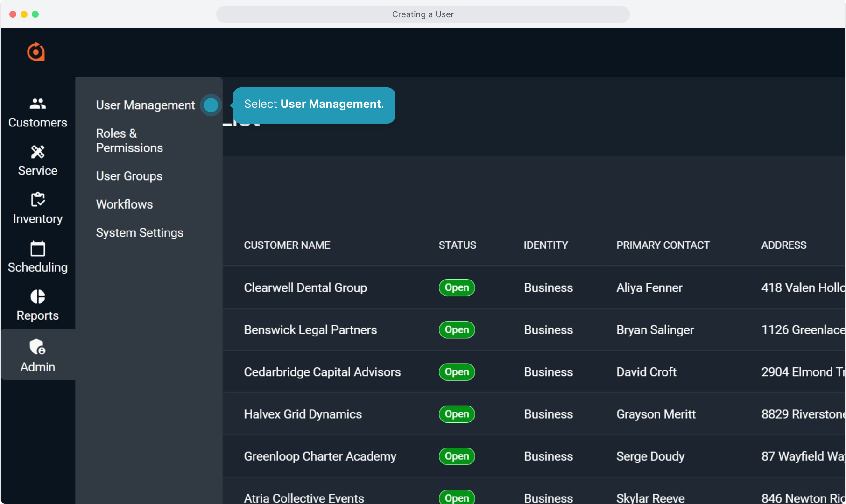Select User Management in Admin menu
The height and width of the screenshot is (504, 846).
point(145,105)
